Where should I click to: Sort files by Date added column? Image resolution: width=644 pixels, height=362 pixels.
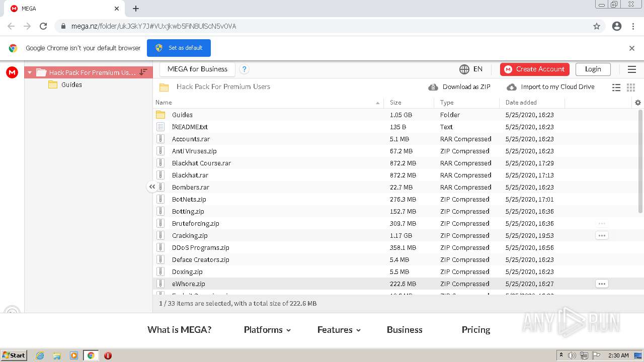(532, 103)
